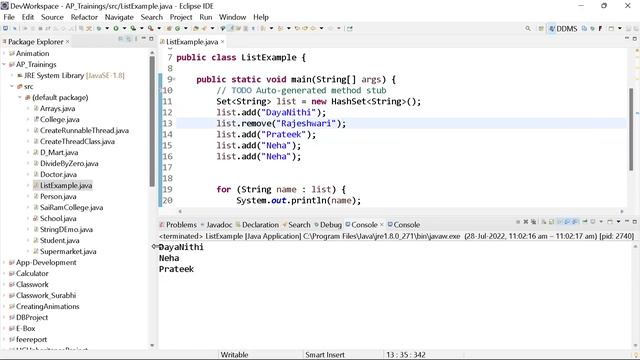Switch to the DDMS perspective

tap(563, 29)
